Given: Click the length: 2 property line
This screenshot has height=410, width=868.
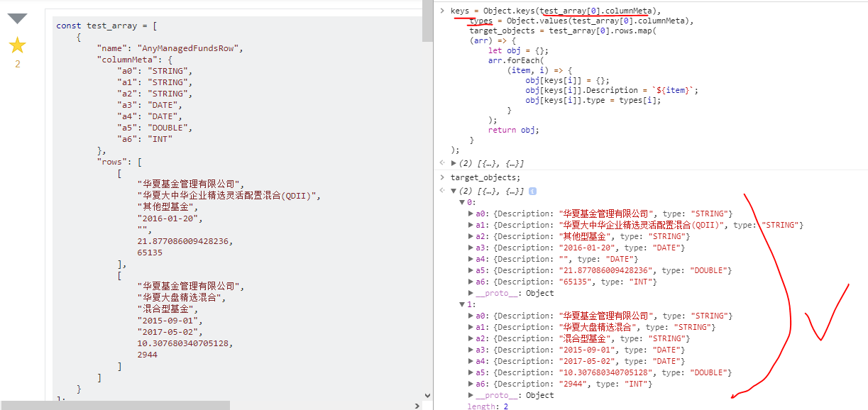Looking at the screenshot, I should 487,406.
